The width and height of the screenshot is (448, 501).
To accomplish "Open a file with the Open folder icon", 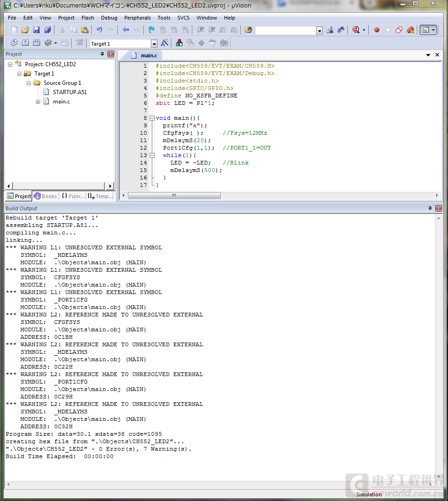I will point(25,30).
